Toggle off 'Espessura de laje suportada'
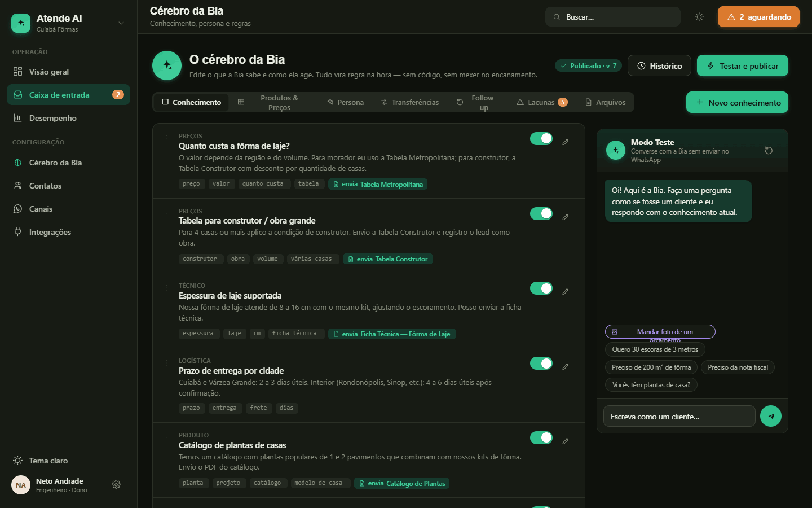The height and width of the screenshot is (508, 812). 541,288
